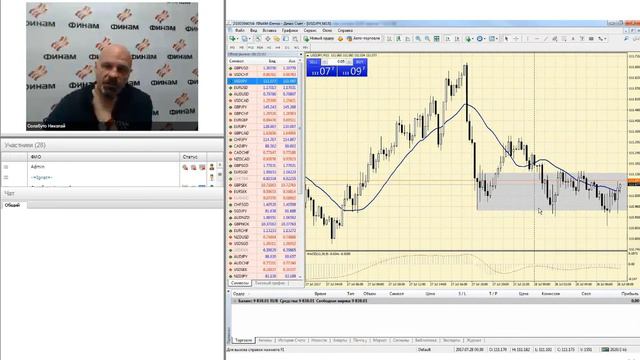The image size is (640, 360).
Task: Click the Tile Windows icon
Action: point(437,39)
